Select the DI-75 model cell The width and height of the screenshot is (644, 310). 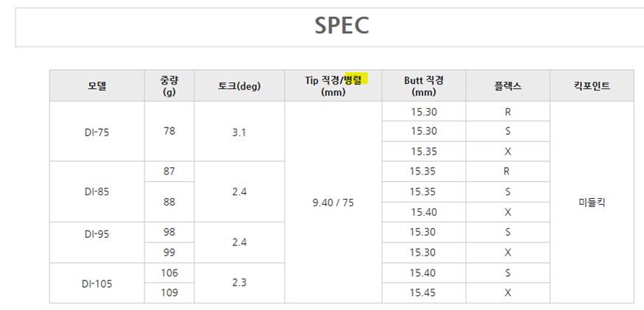tap(97, 131)
